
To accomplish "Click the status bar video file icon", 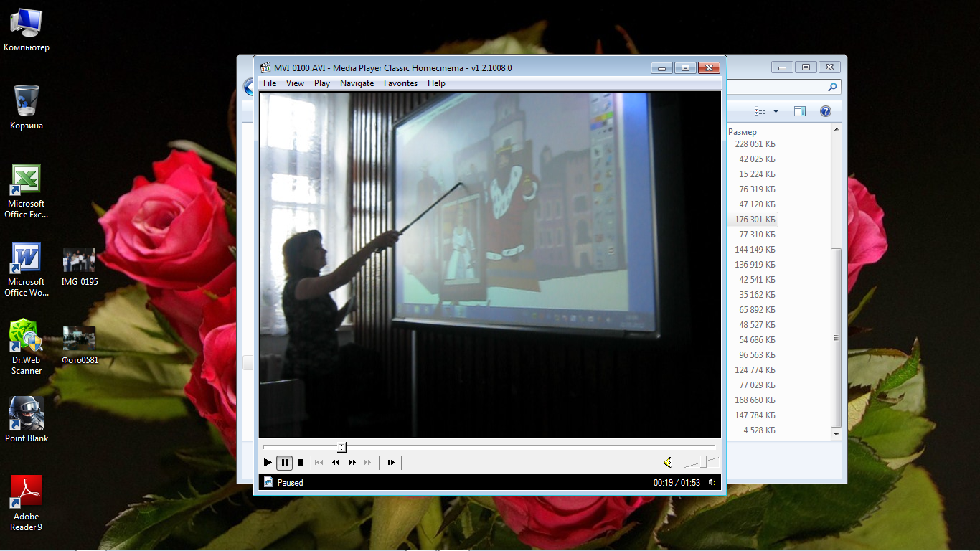I will pyautogui.click(x=268, y=482).
